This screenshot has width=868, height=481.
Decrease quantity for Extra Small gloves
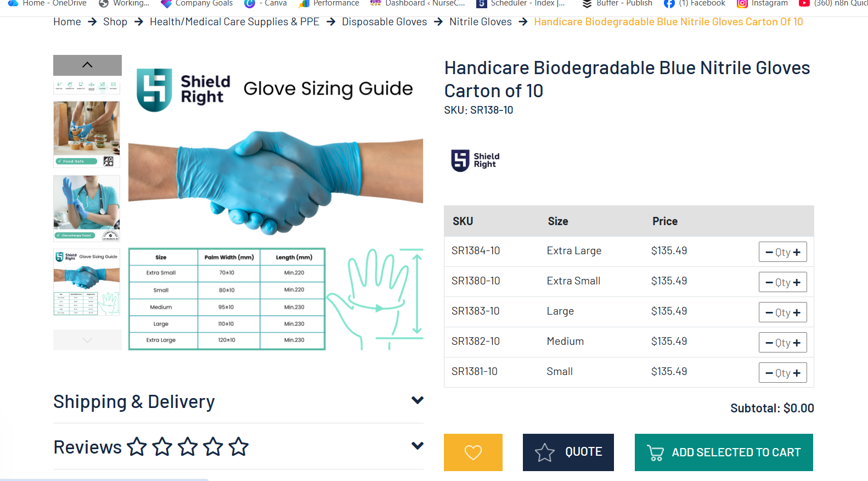point(769,282)
